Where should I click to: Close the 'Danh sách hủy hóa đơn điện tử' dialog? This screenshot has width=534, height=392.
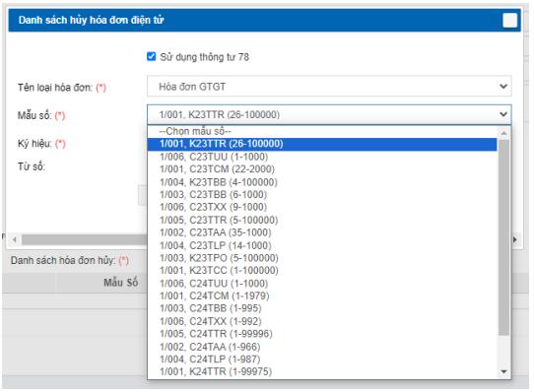[x=509, y=20]
